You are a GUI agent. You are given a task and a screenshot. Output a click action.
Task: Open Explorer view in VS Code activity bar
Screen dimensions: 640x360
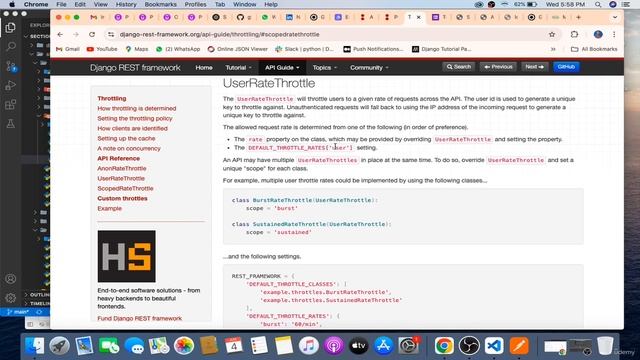11,28
